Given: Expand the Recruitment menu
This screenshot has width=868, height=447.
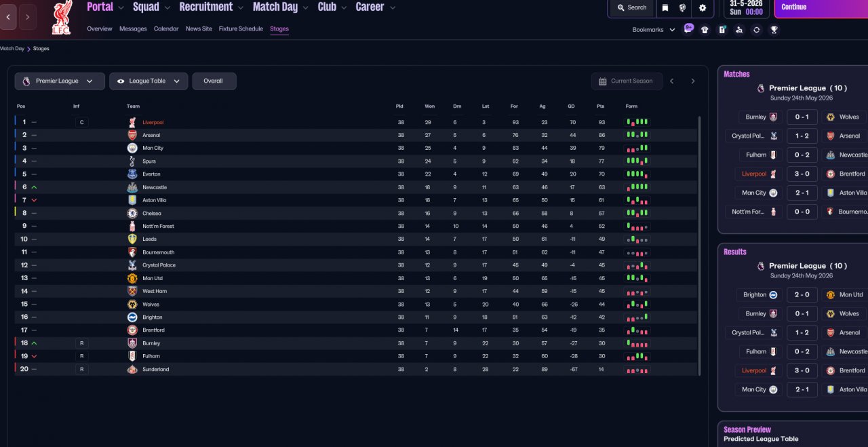Looking at the screenshot, I should point(212,7).
